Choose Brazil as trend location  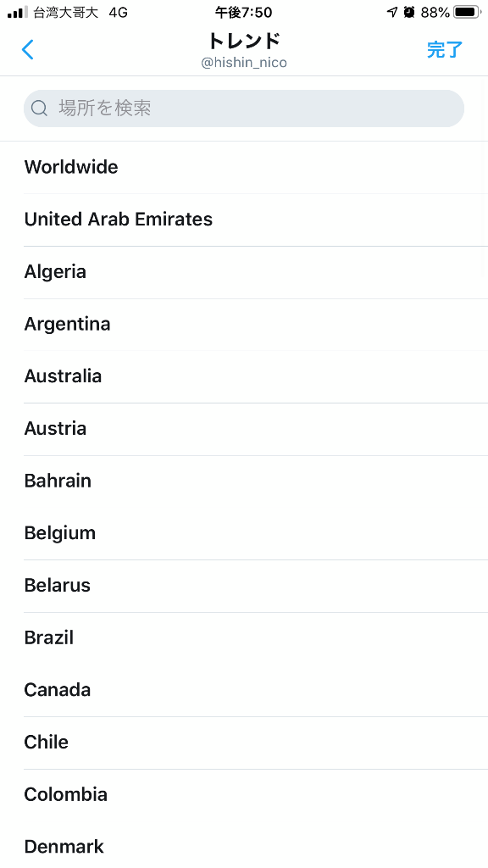tap(244, 638)
